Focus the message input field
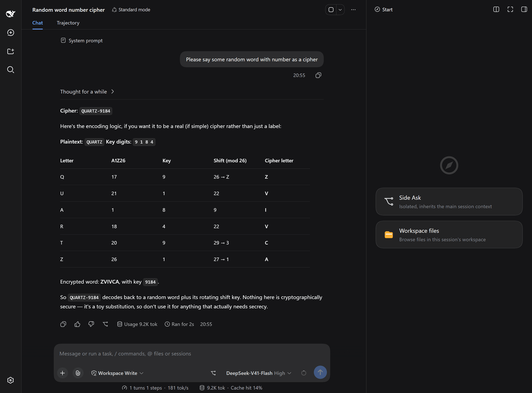Viewport: 532px width, 393px height. pos(192,354)
